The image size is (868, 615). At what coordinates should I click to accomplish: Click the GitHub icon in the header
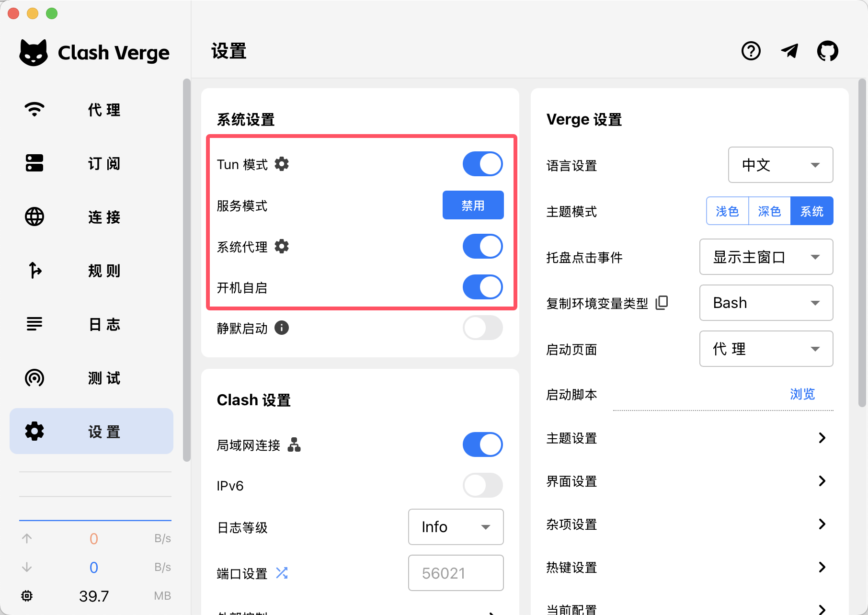tap(828, 51)
